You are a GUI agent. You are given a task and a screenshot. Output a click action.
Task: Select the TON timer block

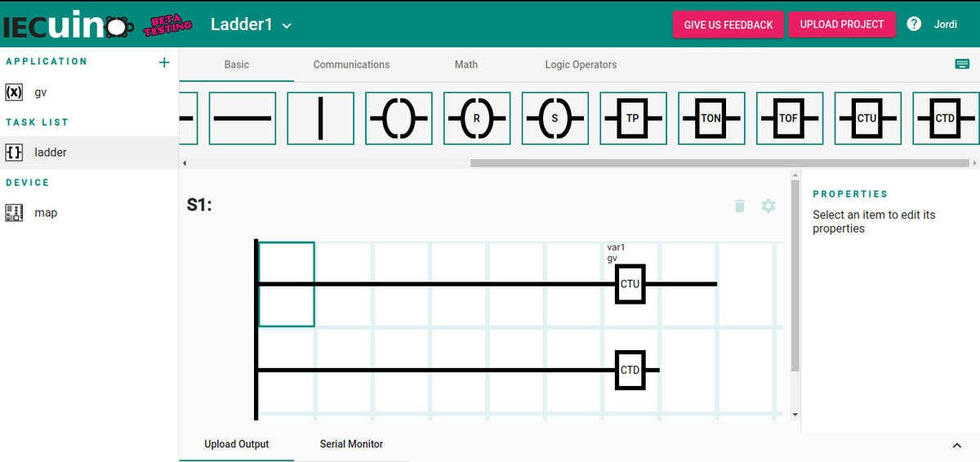pyautogui.click(x=712, y=118)
